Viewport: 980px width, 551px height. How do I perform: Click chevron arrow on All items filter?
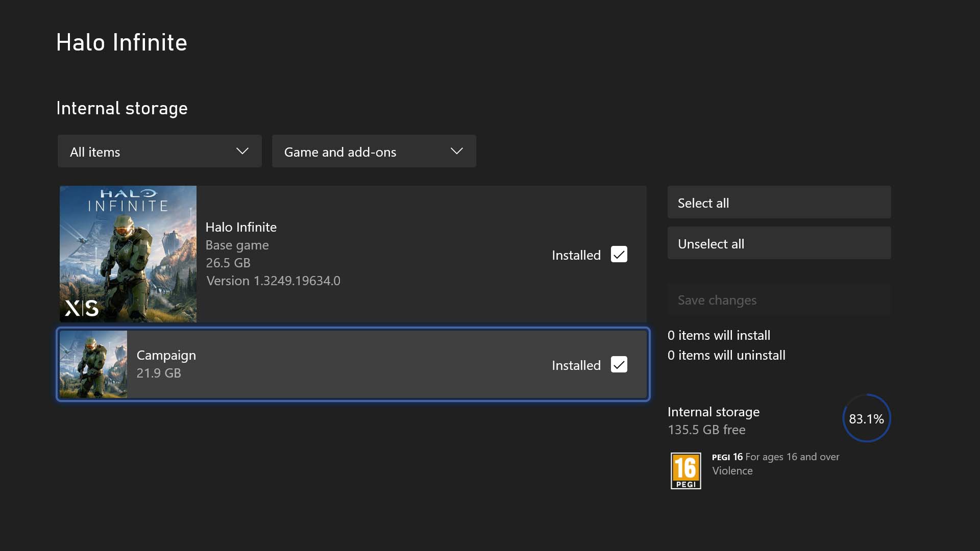[x=242, y=151]
